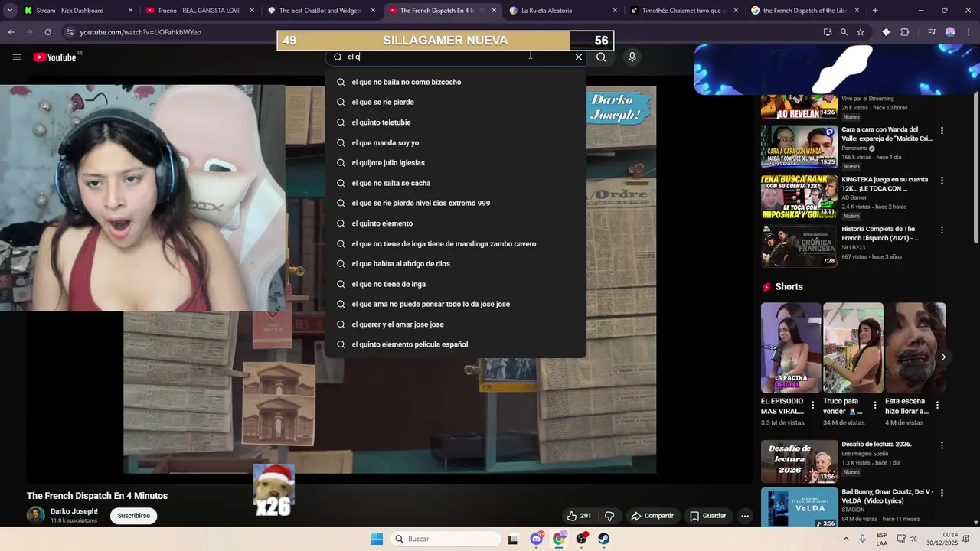The width and height of the screenshot is (980, 551).
Task: Open media controls music-list icon
Action: click(932, 32)
